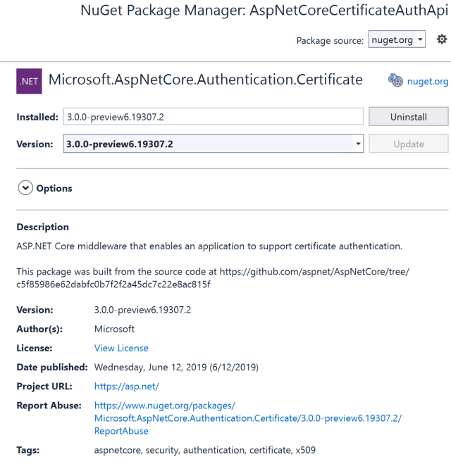The height and width of the screenshot is (476, 451).
Task: Click the Microsoft.AspNetCore.Authentication.Certificate package title
Action: click(x=205, y=80)
